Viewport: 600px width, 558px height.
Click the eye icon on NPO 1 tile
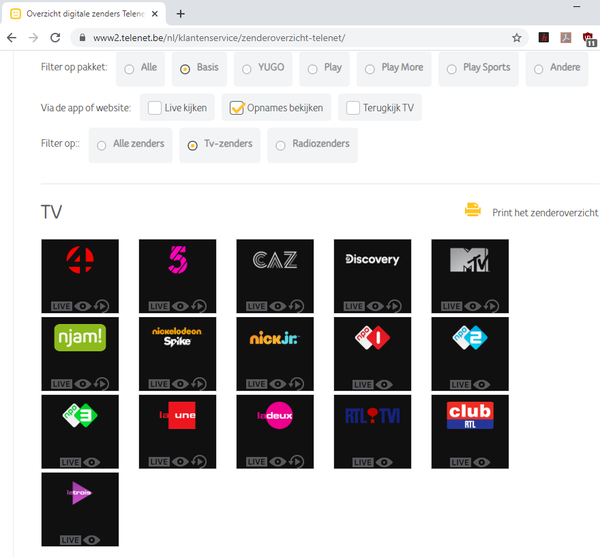pyautogui.click(x=384, y=385)
